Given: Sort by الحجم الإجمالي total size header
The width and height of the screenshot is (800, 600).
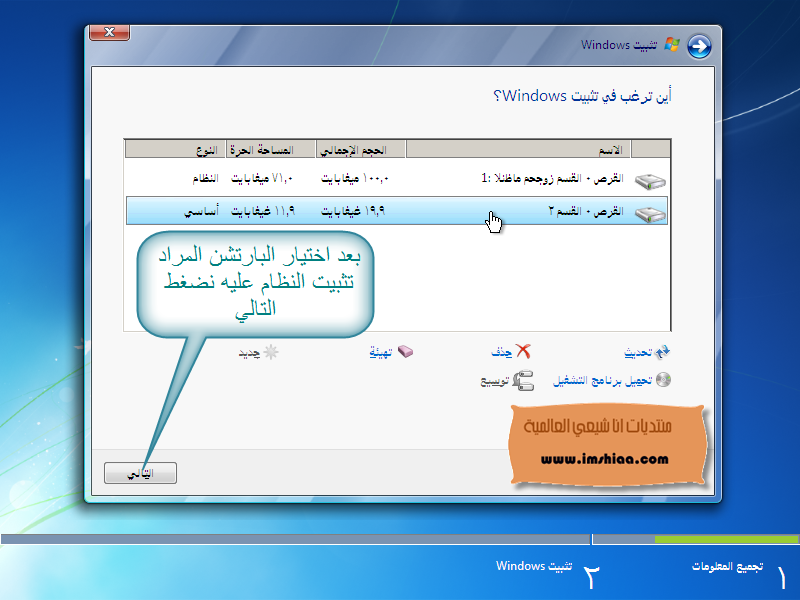Looking at the screenshot, I should tap(361, 149).
